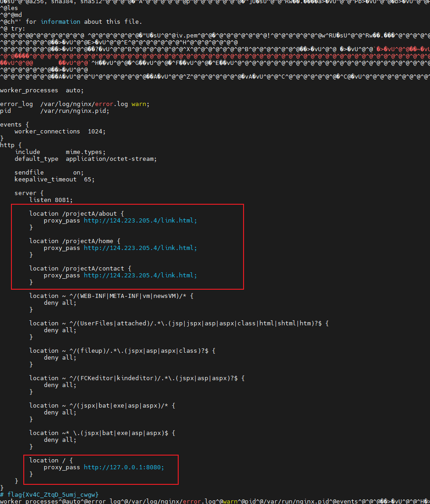This screenshot has height=504, width=430.
Task: Click the worker_connections 1024 directive
Action: [x=60, y=132]
